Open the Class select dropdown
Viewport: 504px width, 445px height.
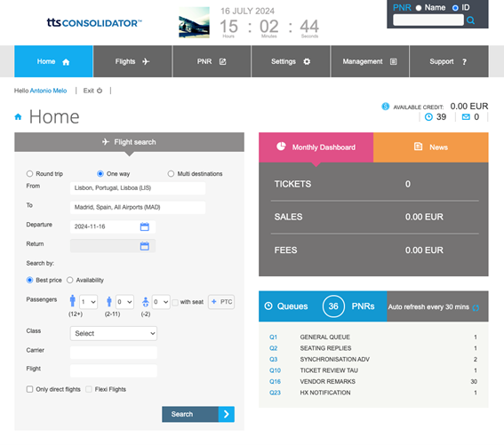[x=114, y=333]
